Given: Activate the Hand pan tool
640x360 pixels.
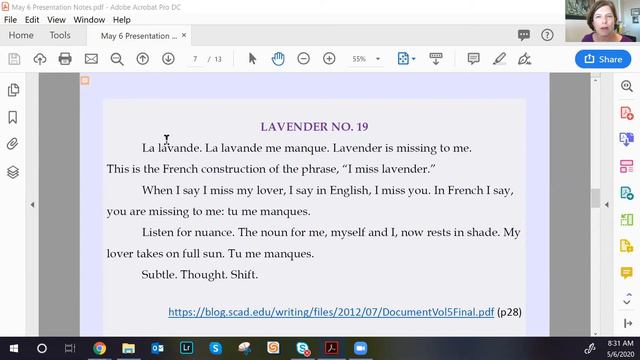Looking at the screenshot, I should click(278, 59).
